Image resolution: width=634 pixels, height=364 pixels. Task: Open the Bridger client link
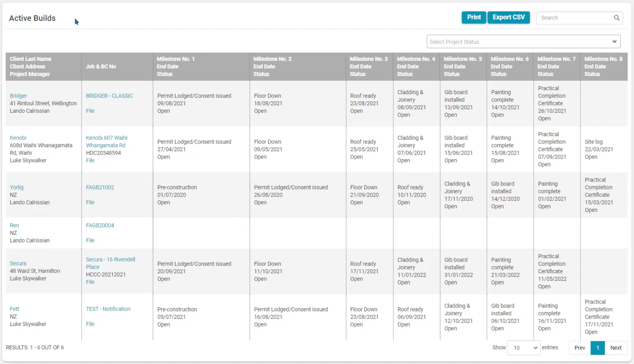[18, 96]
